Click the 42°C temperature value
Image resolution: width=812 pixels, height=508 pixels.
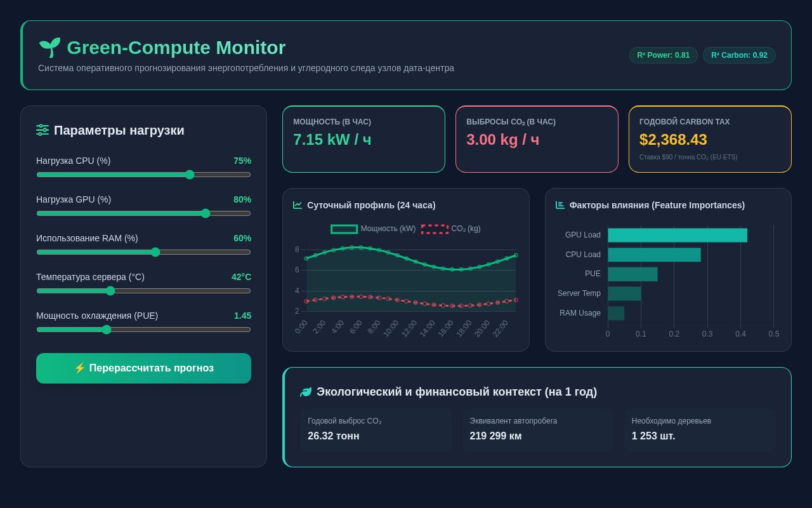[x=241, y=277]
